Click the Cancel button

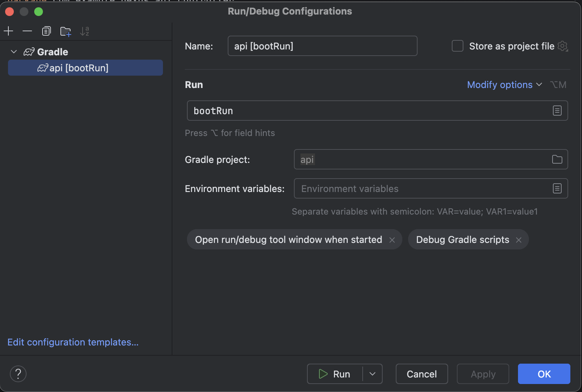point(422,374)
